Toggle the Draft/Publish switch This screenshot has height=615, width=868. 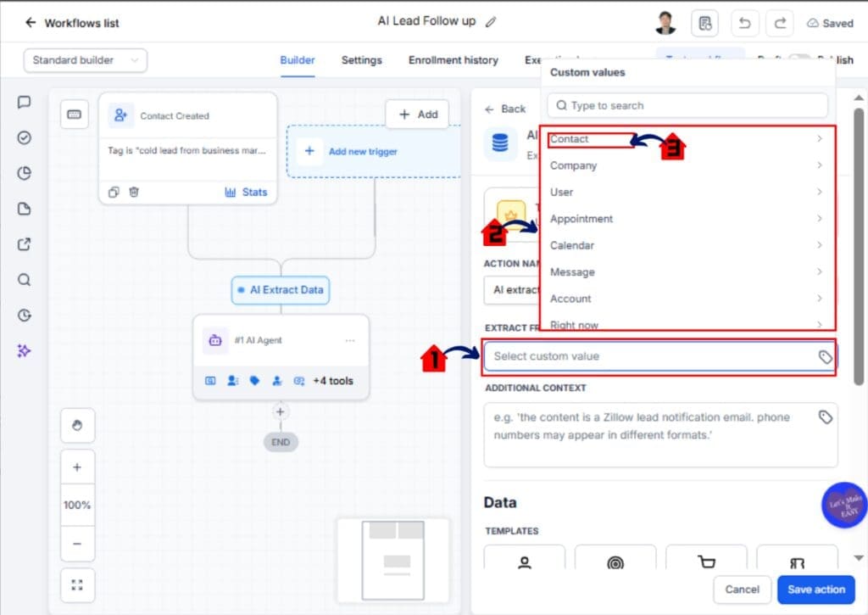tap(799, 59)
